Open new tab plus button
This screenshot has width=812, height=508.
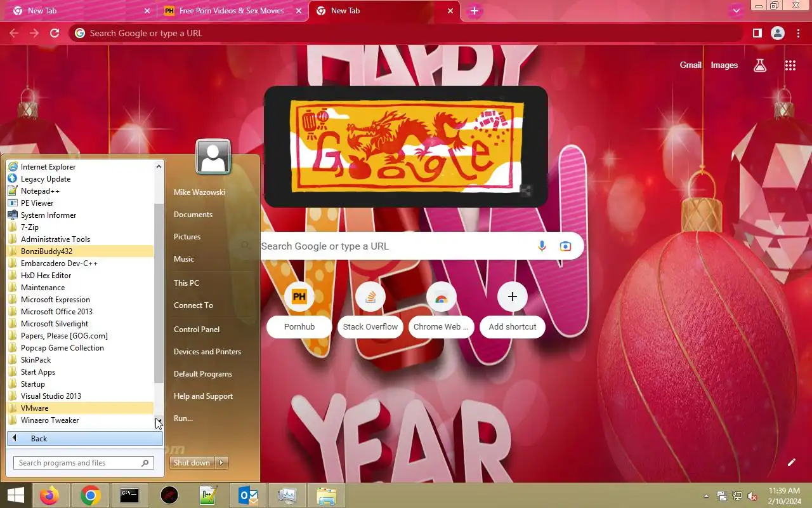point(474,11)
